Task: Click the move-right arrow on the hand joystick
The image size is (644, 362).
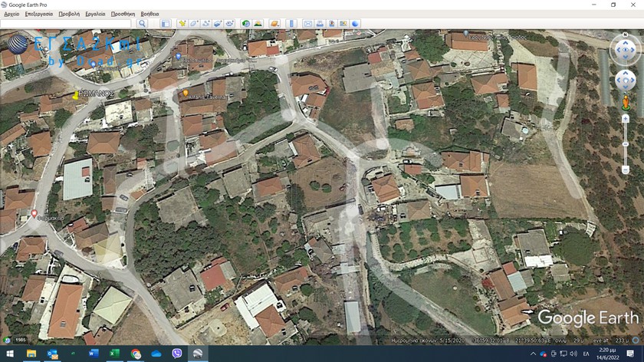Action: [633, 81]
